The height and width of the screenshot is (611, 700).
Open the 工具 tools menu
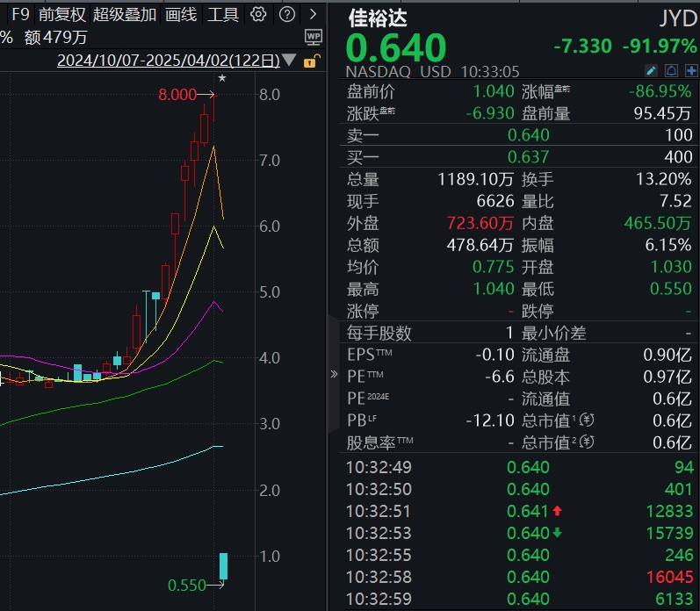tap(223, 14)
